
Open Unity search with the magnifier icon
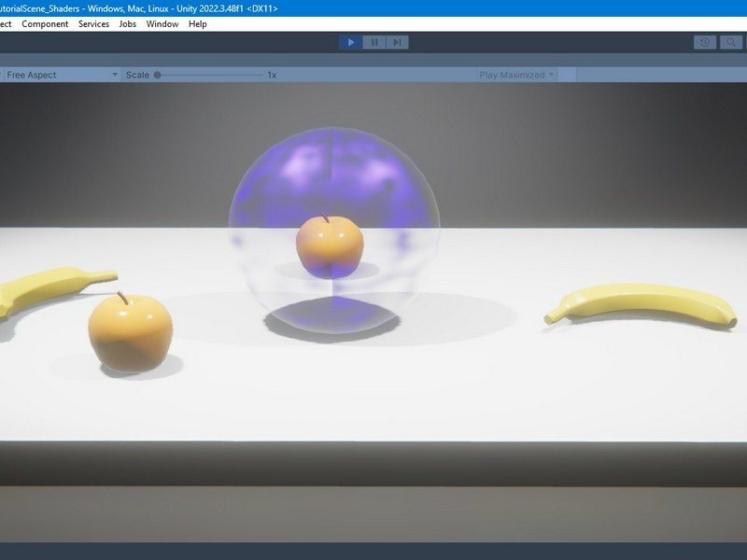click(731, 41)
